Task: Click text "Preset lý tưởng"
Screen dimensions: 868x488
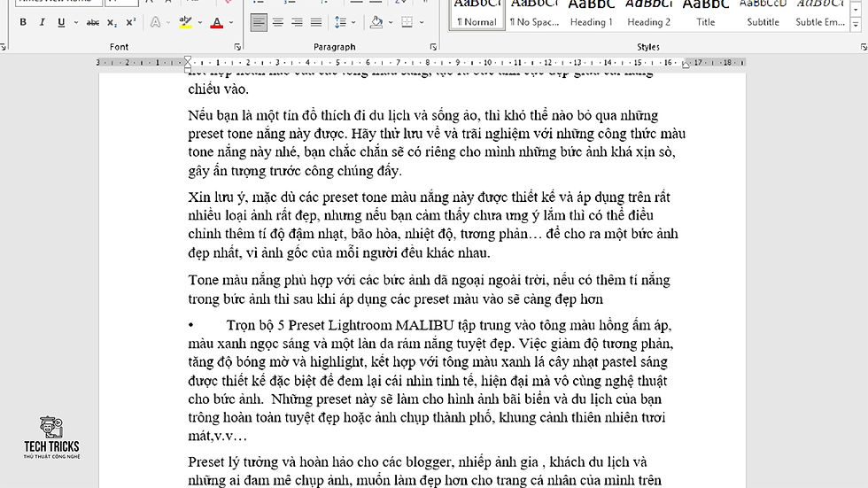Action: [237, 462]
